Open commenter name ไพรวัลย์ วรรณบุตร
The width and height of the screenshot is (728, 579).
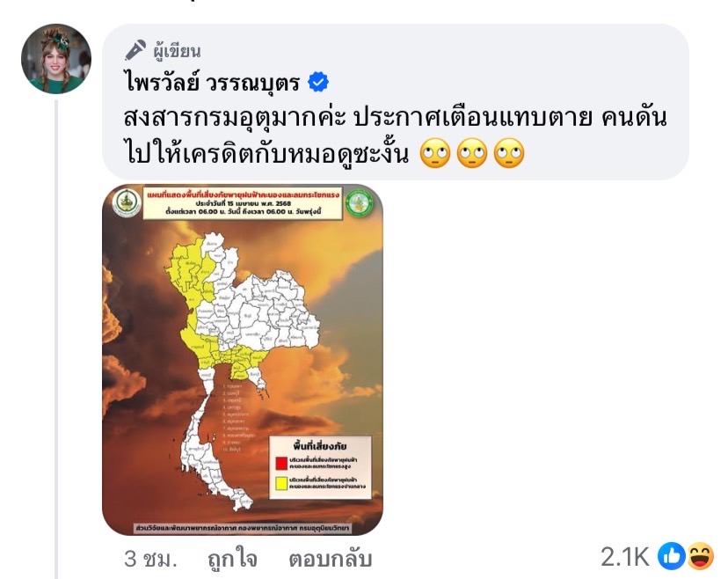coord(212,83)
